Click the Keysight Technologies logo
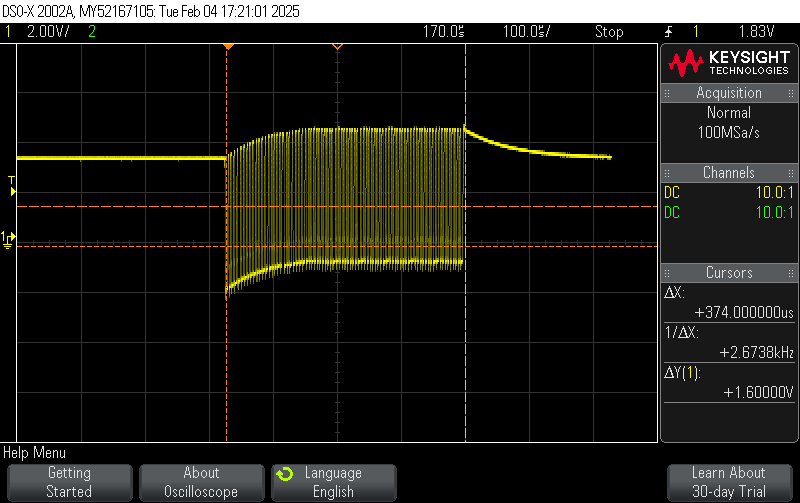 pyautogui.click(x=729, y=64)
